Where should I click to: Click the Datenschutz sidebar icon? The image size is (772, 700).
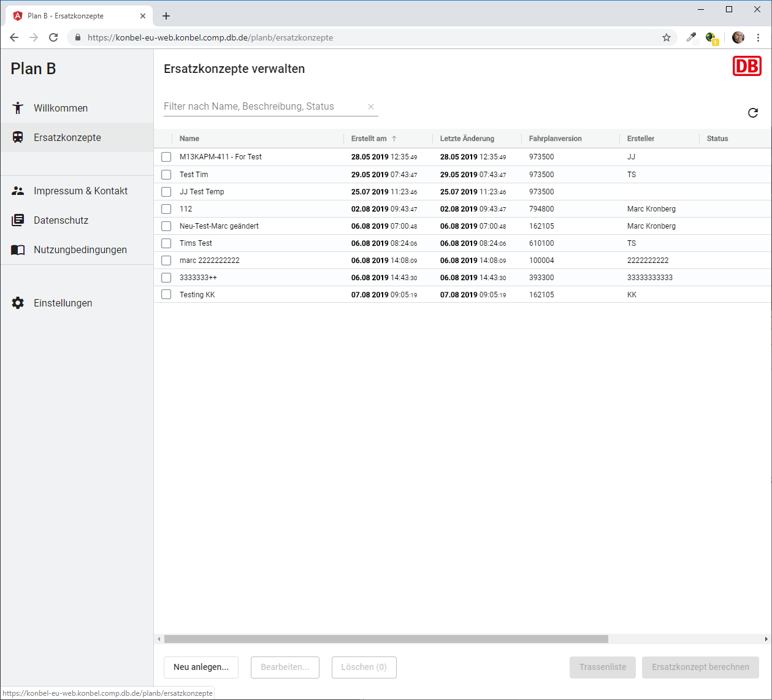(18, 220)
